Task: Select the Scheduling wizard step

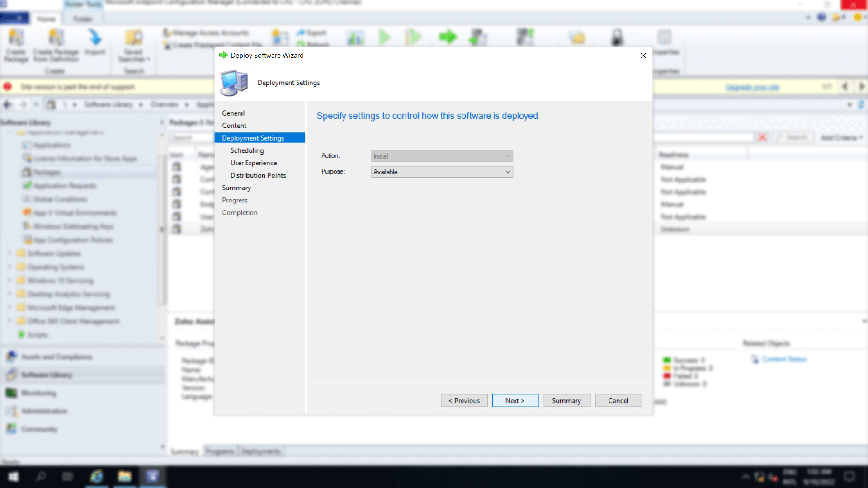Action: [247, 150]
